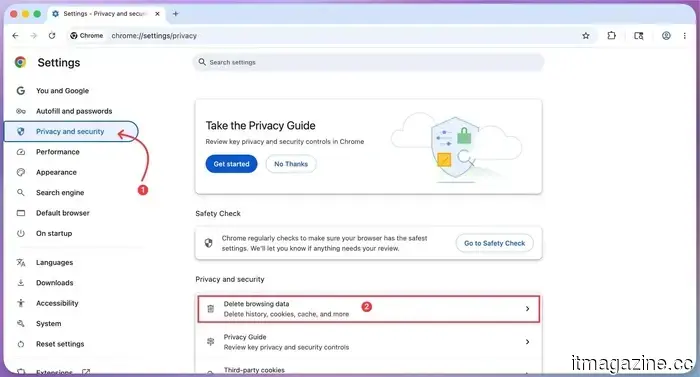Open Languages settings
The height and width of the screenshot is (377, 700).
tap(54, 263)
